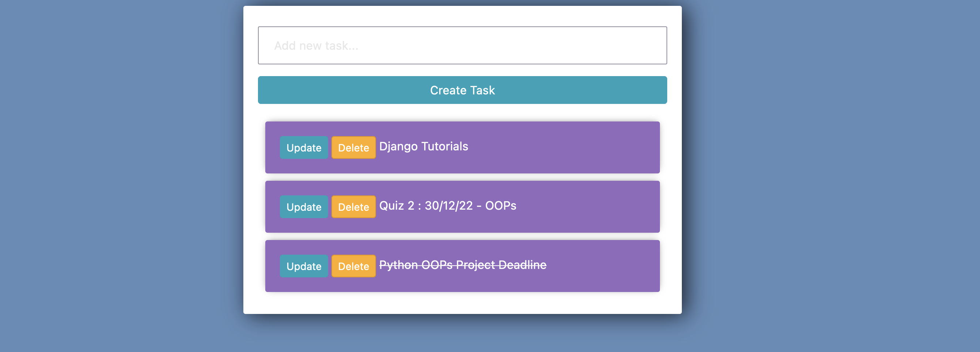980x352 pixels.
Task: Click the Django Tutorials task title text
Action: (x=424, y=146)
